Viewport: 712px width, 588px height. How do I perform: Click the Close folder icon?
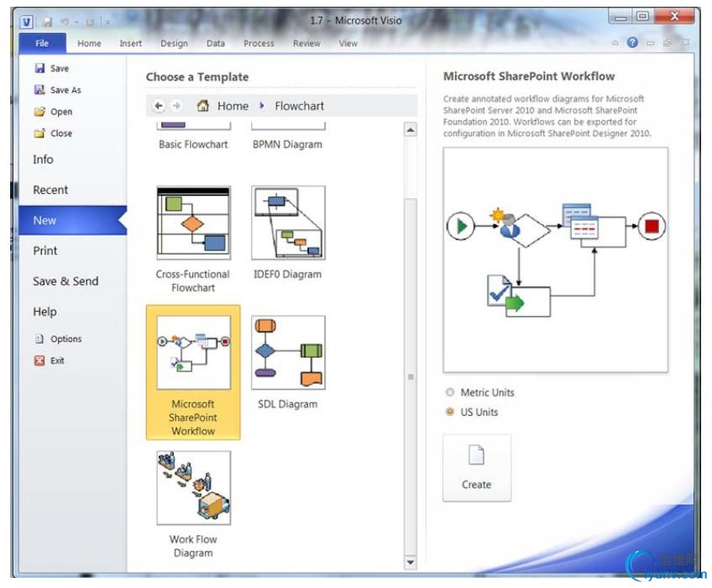click(x=40, y=133)
